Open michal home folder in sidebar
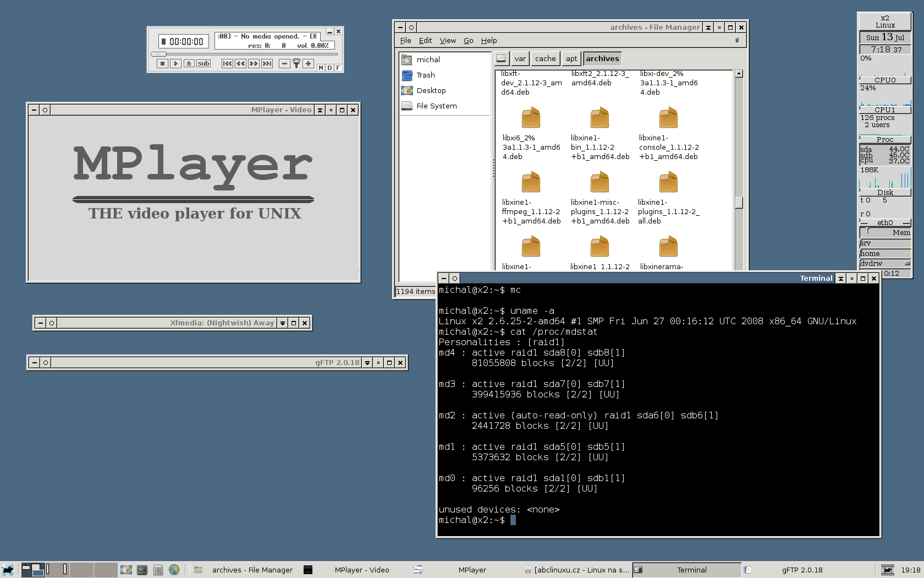Screen dimensions: 924x578 pyautogui.click(x=444, y=59)
